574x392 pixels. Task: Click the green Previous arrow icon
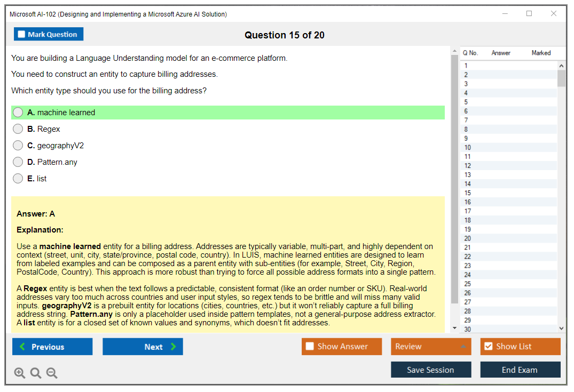tap(22, 347)
